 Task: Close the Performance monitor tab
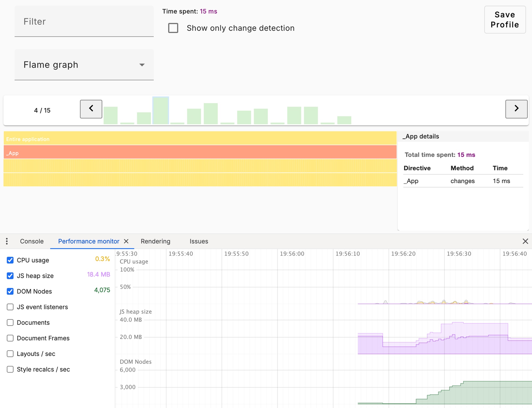coord(126,241)
